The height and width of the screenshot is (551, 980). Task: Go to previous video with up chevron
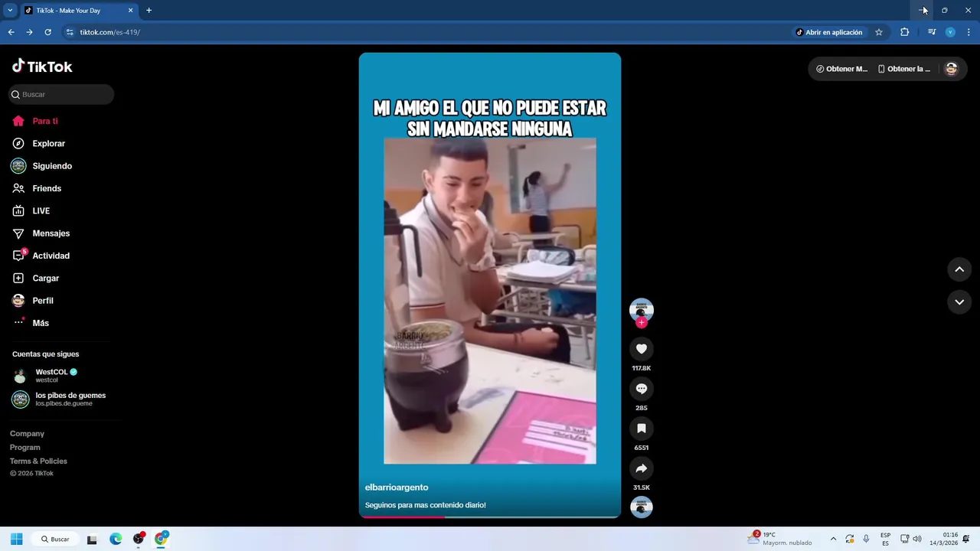tap(959, 269)
